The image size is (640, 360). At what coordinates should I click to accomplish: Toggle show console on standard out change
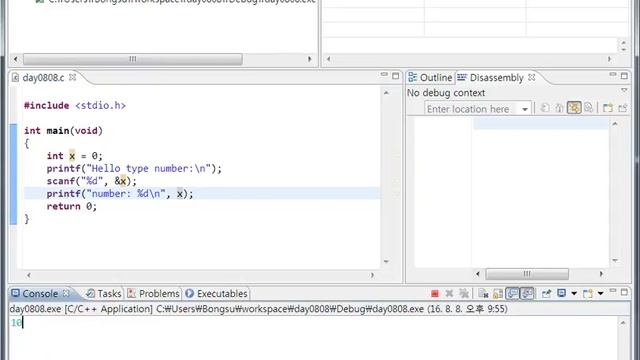tap(512, 293)
